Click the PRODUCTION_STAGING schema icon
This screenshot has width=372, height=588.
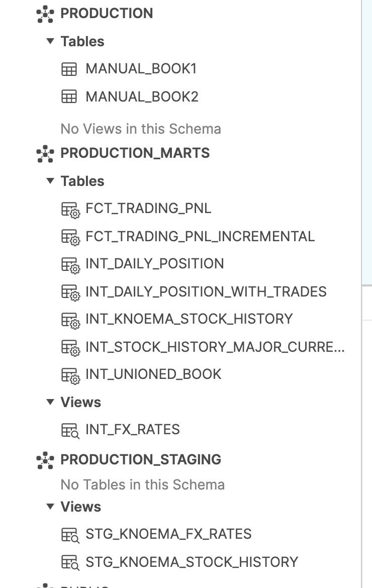pos(45,460)
